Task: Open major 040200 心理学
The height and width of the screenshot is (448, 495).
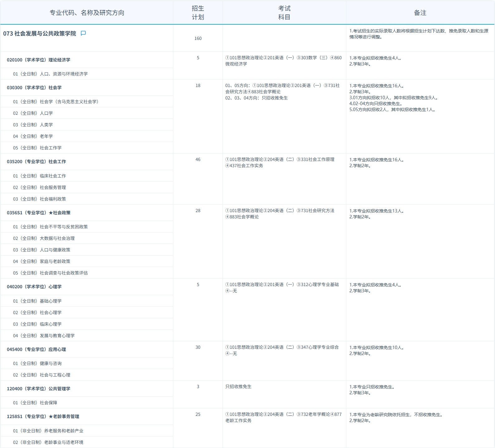Action: tap(34, 287)
